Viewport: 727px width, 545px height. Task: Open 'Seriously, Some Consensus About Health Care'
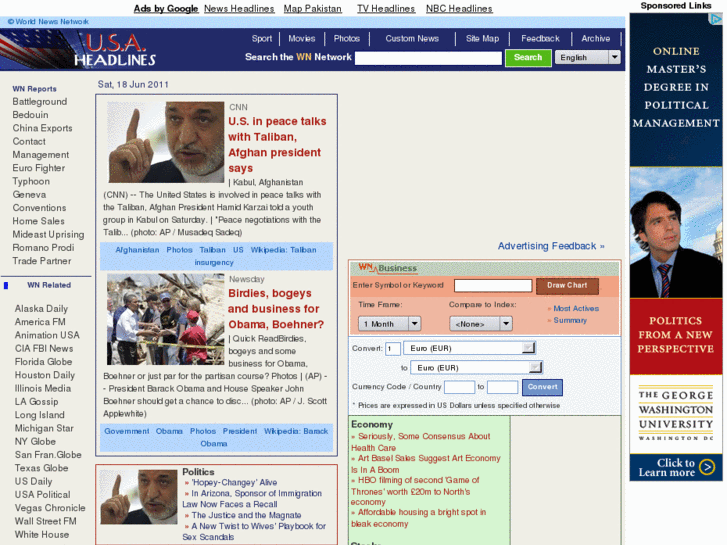[421, 442]
